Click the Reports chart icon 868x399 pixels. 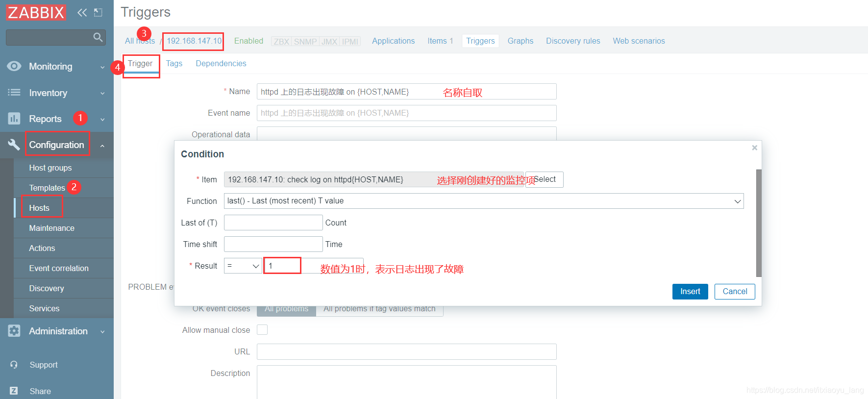click(14, 119)
